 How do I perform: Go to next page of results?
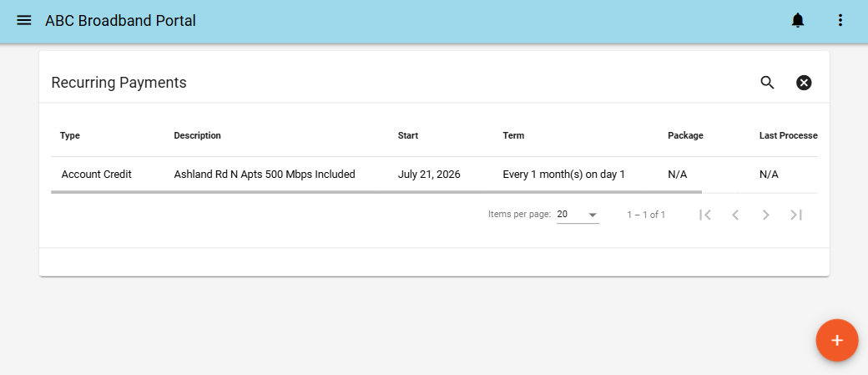click(x=765, y=215)
